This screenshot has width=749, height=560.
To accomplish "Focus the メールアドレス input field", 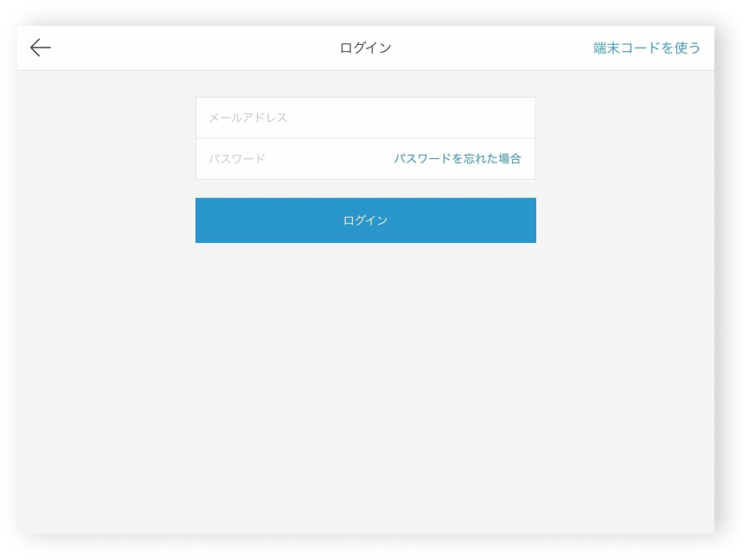I will (366, 118).
